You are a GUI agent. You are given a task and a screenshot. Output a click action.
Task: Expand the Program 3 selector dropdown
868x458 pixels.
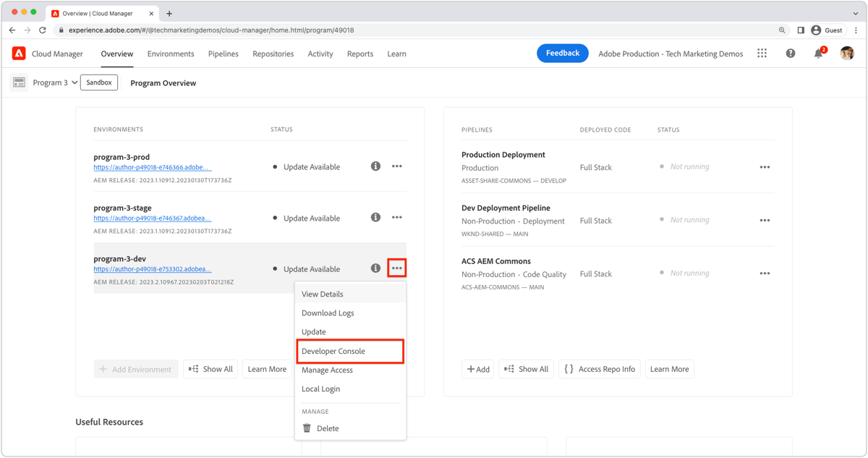(75, 82)
